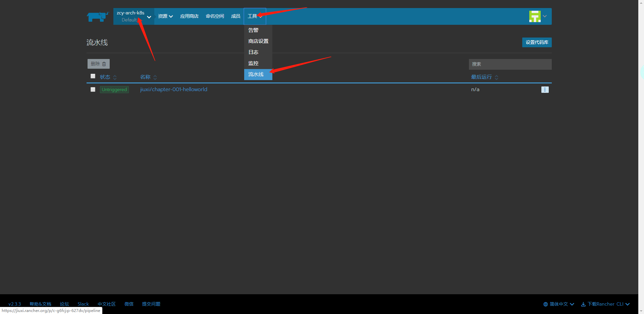Click the 流水线 page heading
This screenshot has width=644, height=314.
(x=97, y=43)
